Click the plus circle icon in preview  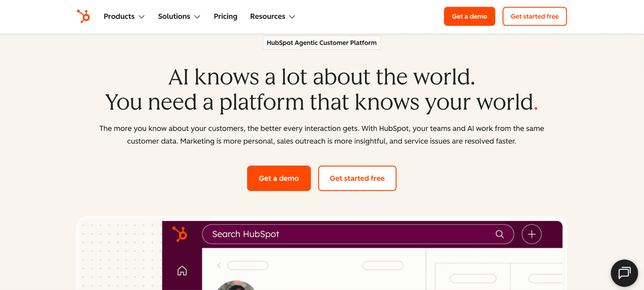(531, 234)
